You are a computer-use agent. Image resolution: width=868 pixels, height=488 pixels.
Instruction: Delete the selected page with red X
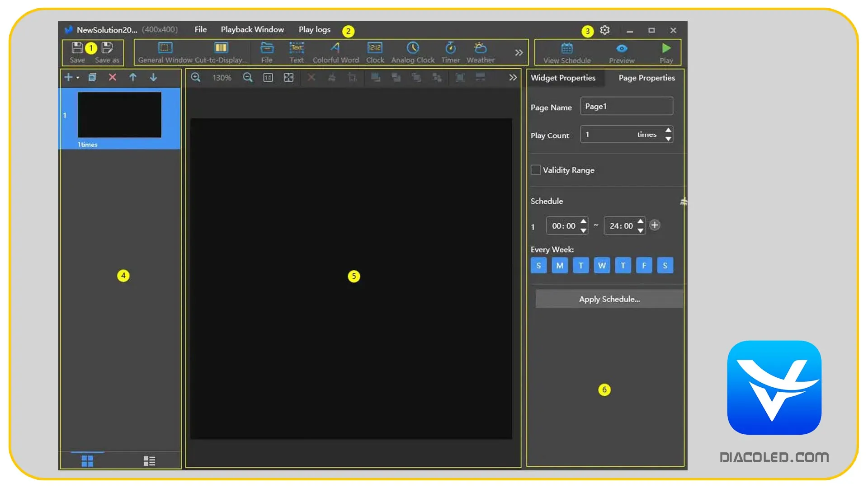113,77
